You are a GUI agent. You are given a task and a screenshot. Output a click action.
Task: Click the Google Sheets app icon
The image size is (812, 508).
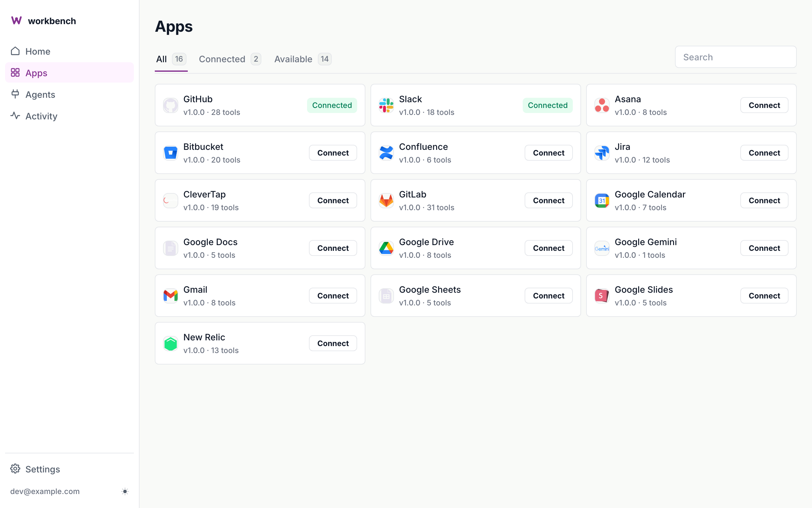pos(386,296)
